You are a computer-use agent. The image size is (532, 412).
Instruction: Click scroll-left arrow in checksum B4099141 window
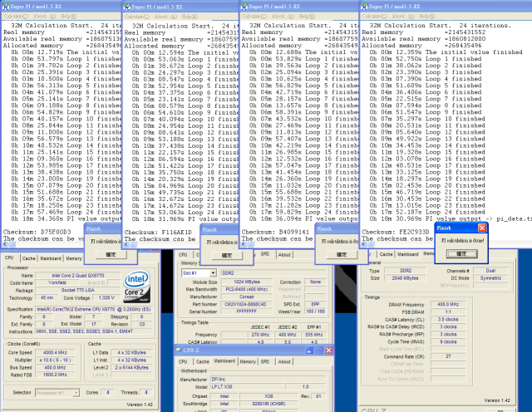pyautogui.click(x=244, y=244)
